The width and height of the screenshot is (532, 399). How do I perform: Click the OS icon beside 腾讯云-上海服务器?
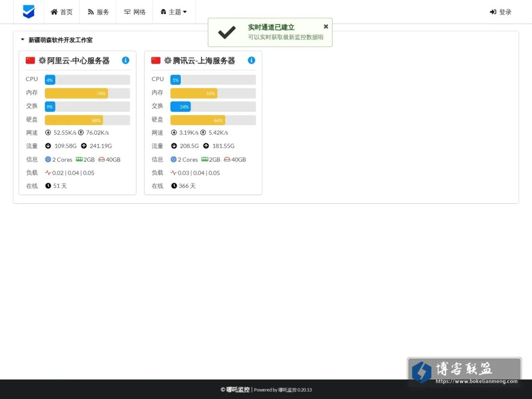click(x=168, y=60)
